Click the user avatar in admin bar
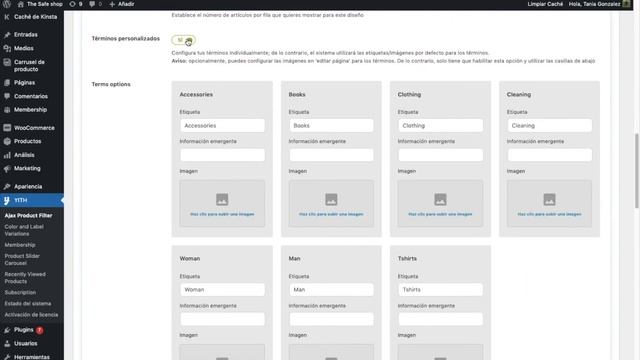This screenshot has width=640, height=360. tap(627, 4)
